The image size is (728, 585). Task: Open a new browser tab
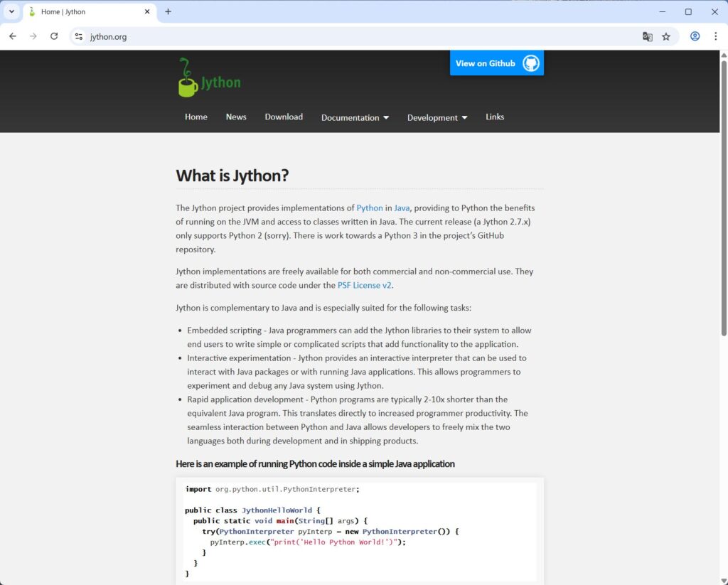point(168,11)
